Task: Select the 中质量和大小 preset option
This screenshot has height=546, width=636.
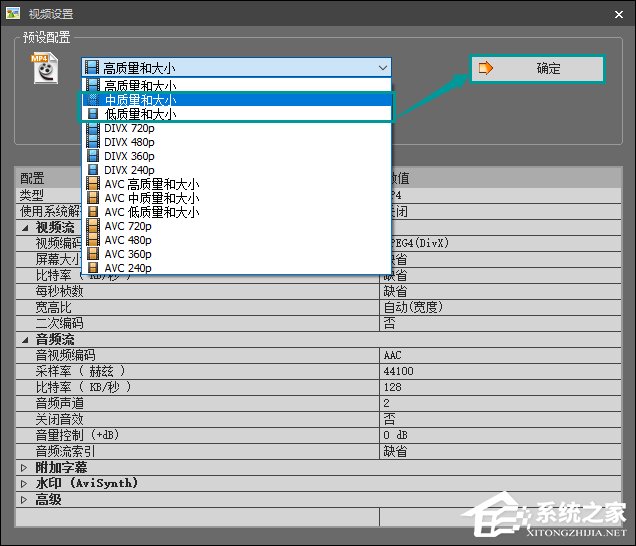Action: point(140,100)
